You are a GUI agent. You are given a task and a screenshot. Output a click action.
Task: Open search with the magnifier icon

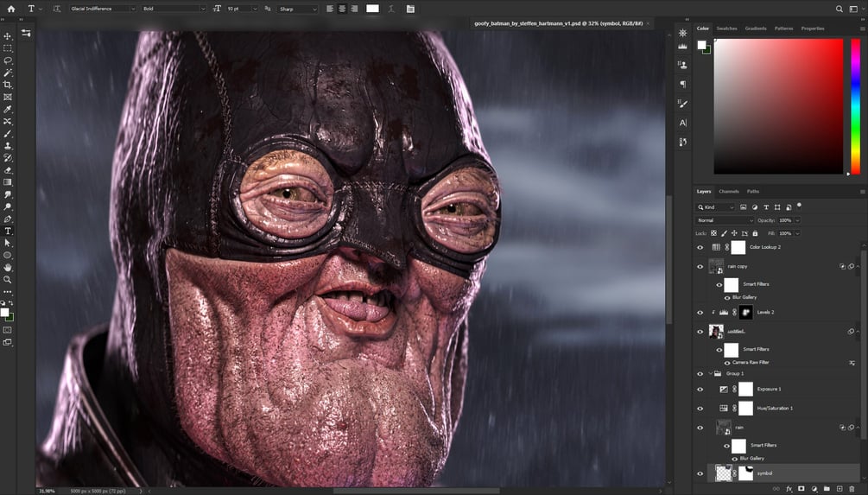(x=839, y=9)
